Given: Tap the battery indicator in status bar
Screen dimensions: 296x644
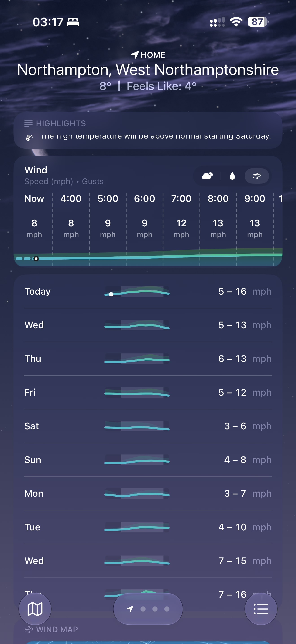Looking at the screenshot, I should click(258, 22).
